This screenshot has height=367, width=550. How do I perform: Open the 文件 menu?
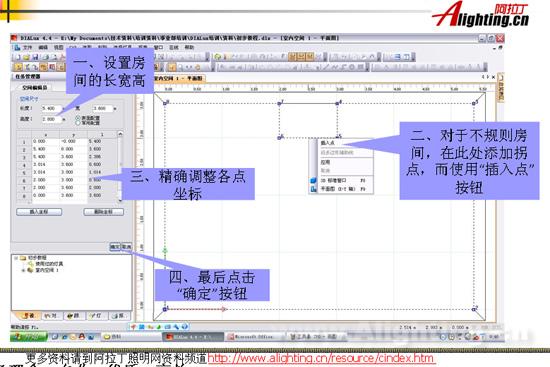(27, 47)
